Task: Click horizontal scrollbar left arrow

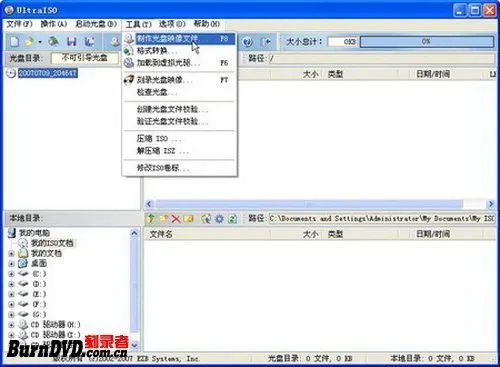Action: pyautogui.click(x=149, y=204)
